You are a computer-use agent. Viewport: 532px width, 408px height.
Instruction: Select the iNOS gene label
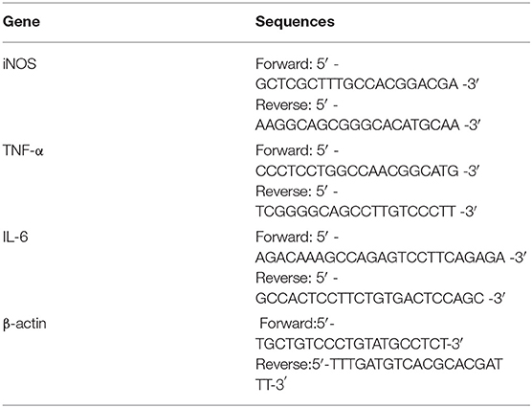tap(19, 64)
